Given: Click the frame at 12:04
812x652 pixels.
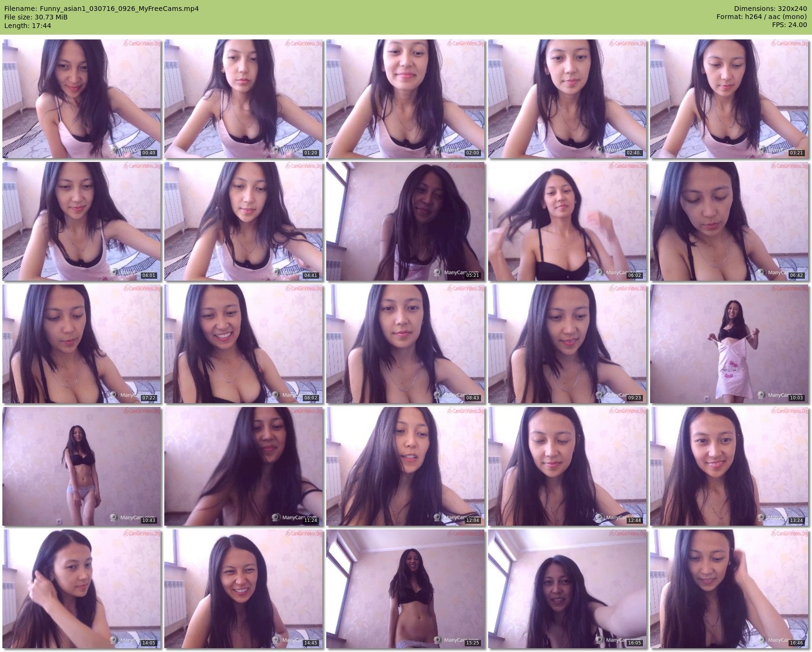Looking at the screenshot, I should (x=406, y=466).
